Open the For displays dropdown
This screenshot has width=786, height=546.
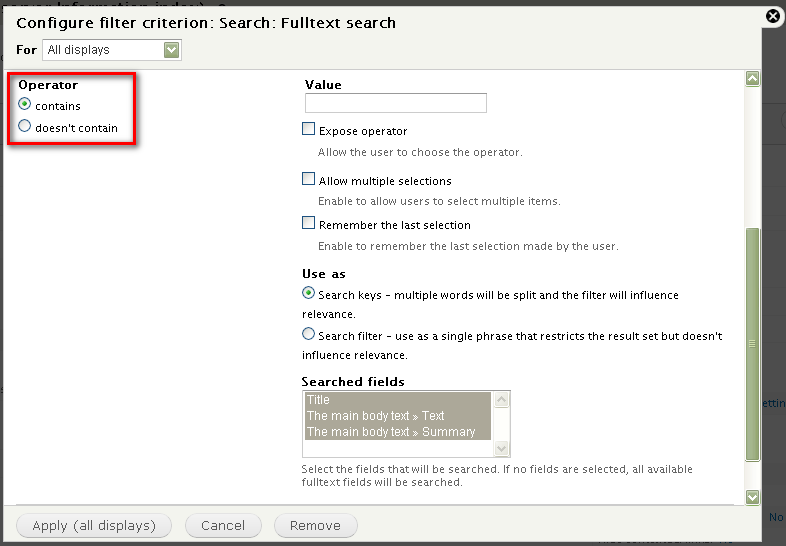pyautogui.click(x=111, y=50)
